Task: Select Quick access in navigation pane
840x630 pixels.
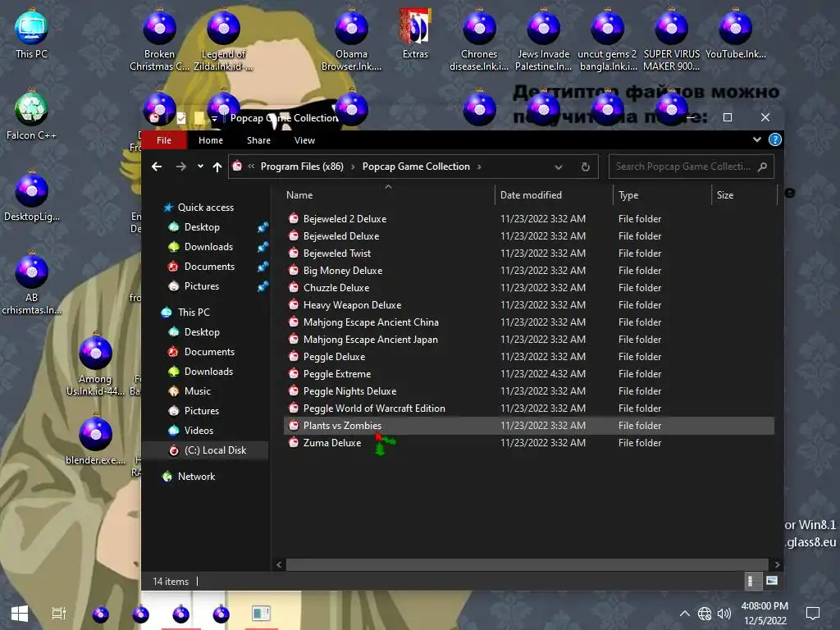Action: coord(206,208)
